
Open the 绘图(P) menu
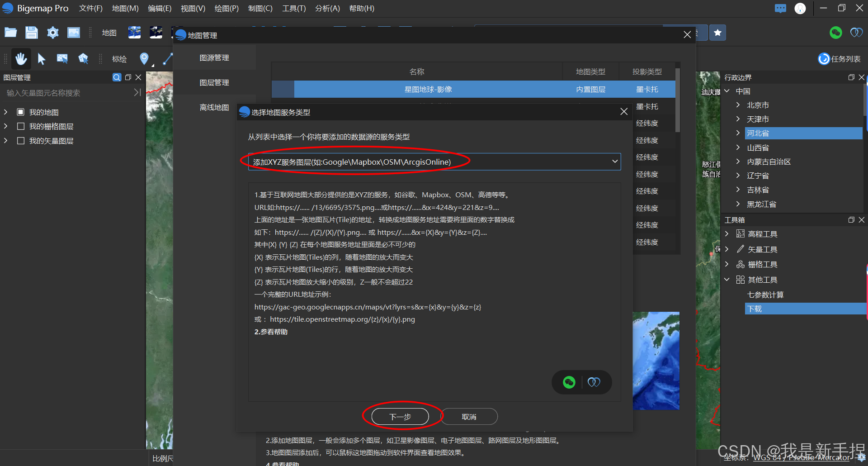click(x=226, y=8)
